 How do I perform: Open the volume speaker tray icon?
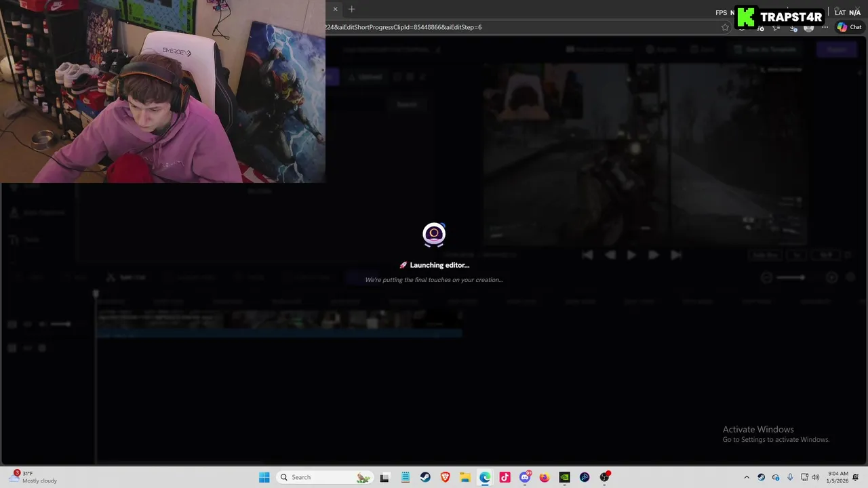coord(815,477)
